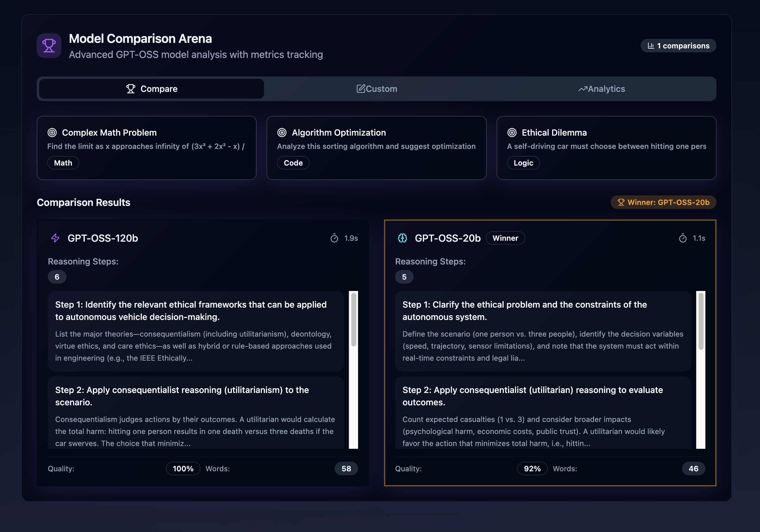Click the GPT-OSS-120b model name
Image resolution: width=760 pixels, height=532 pixels.
(x=103, y=238)
